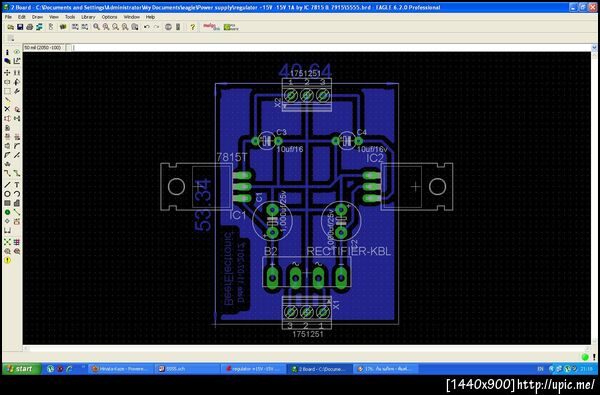The width and height of the screenshot is (600, 395).
Task: Select the Pinswap tool
Action: point(7,119)
